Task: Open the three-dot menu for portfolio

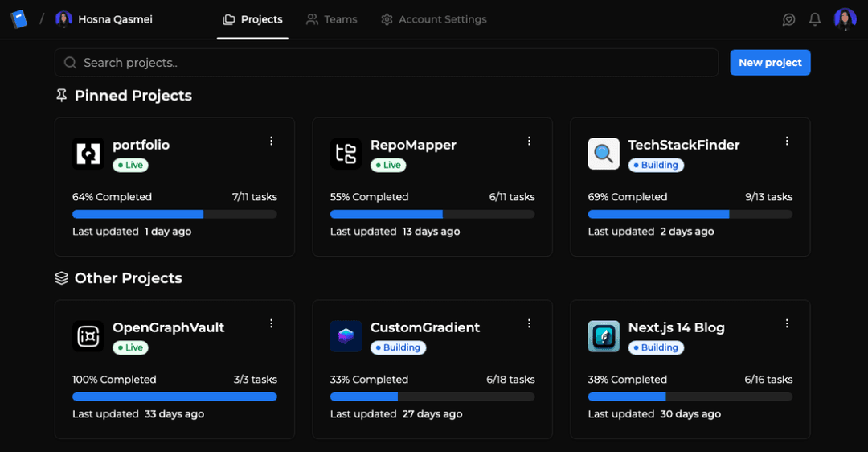Action: pyautogui.click(x=271, y=141)
